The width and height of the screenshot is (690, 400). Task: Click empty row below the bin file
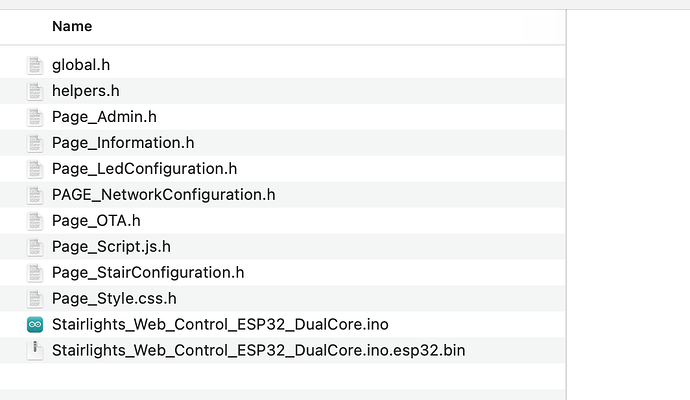point(280,377)
